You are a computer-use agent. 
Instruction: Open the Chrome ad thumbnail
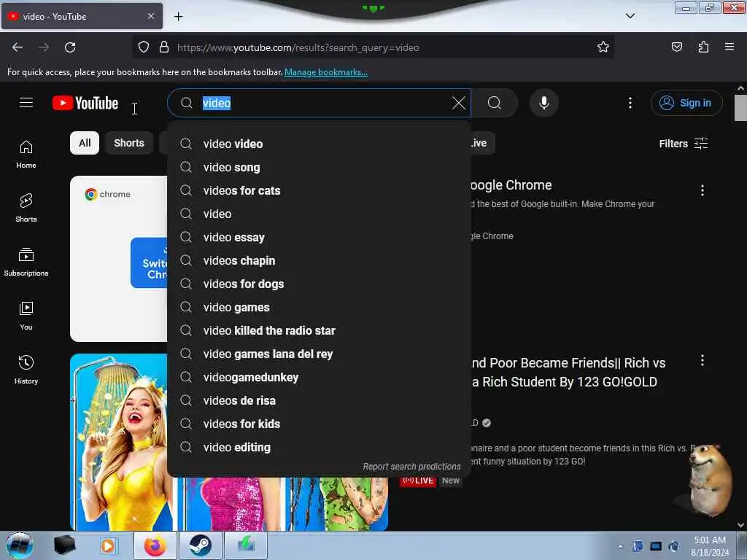pyautogui.click(x=119, y=259)
